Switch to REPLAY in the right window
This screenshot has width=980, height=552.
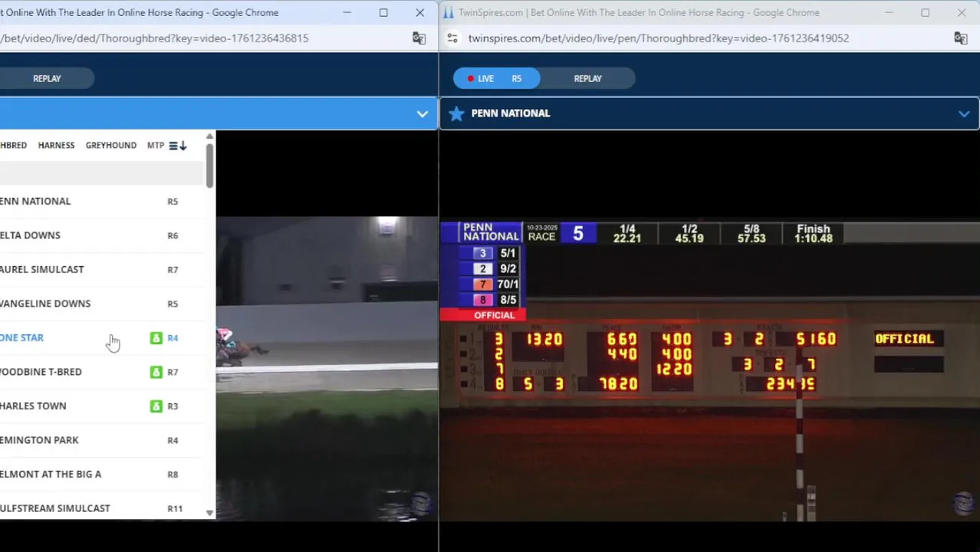point(588,78)
